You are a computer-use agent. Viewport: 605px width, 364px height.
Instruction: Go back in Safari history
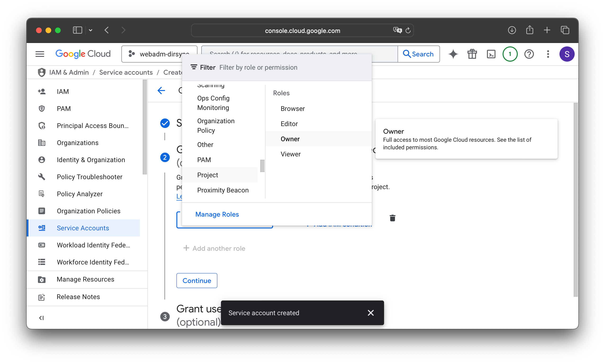[x=106, y=30]
